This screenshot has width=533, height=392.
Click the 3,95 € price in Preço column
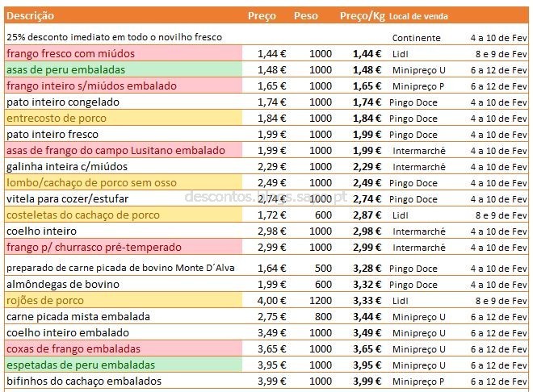pyautogui.click(x=271, y=365)
